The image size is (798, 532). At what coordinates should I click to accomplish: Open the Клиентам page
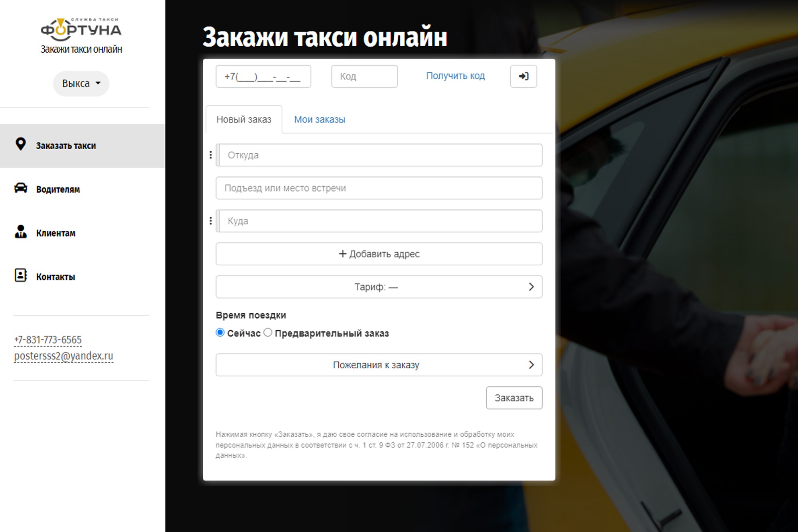55,233
